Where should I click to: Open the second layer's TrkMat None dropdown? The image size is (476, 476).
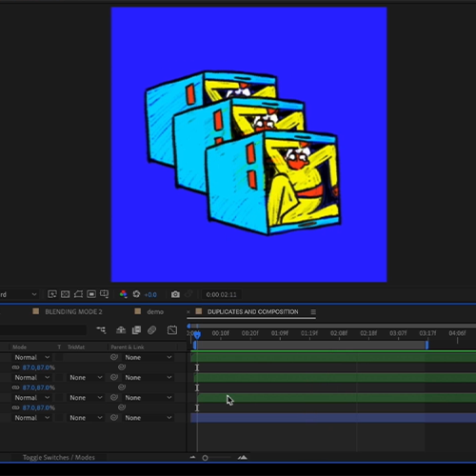(x=86, y=378)
